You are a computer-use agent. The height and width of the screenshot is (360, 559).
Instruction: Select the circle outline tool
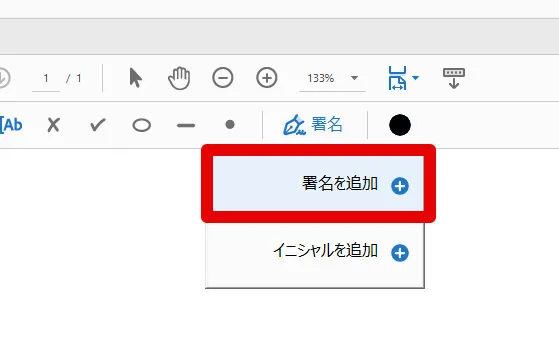142,125
